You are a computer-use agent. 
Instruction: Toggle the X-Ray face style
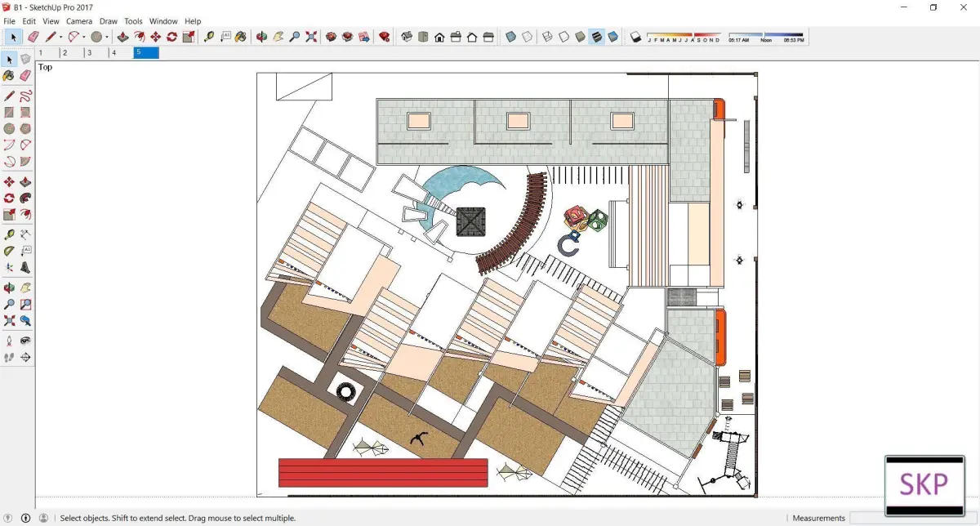click(x=510, y=37)
